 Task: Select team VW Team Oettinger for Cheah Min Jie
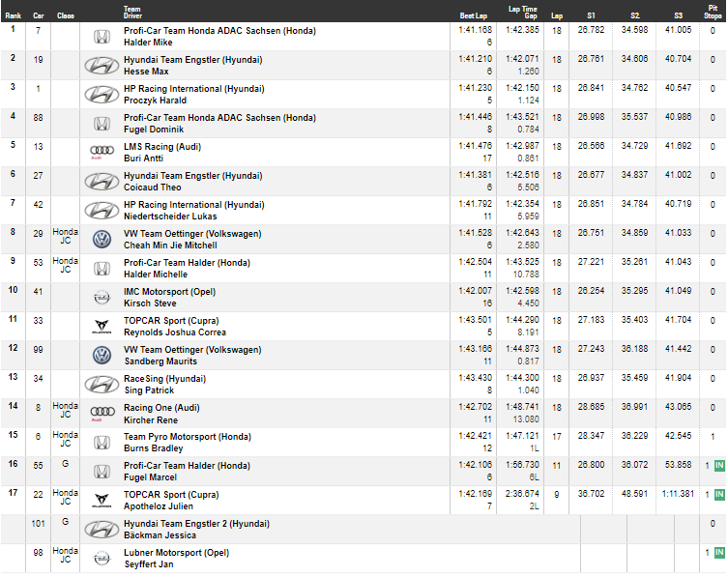pyautogui.click(x=192, y=234)
